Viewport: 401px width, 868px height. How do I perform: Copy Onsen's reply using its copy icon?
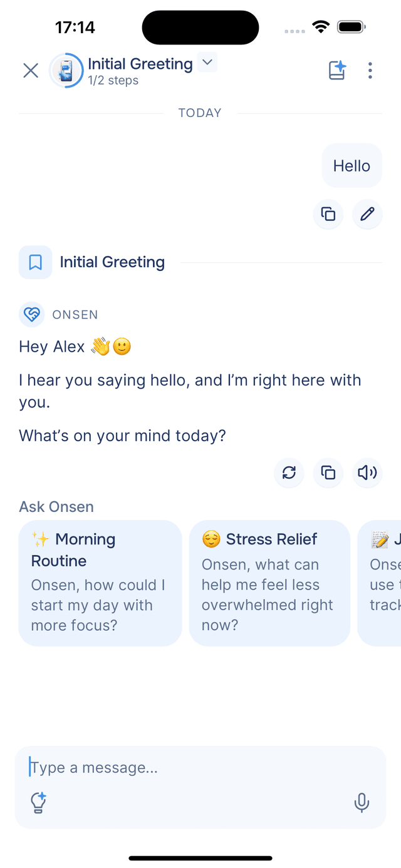click(x=328, y=473)
